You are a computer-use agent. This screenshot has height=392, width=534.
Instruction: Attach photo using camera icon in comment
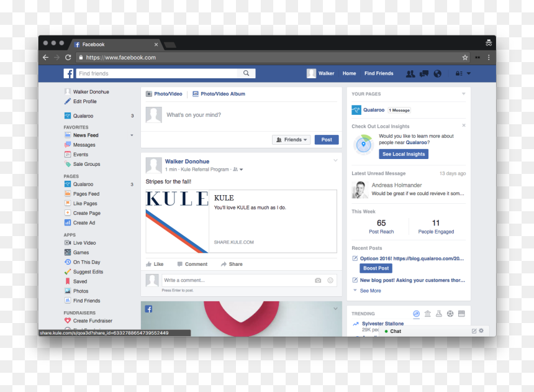pyautogui.click(x=318, y=281)
